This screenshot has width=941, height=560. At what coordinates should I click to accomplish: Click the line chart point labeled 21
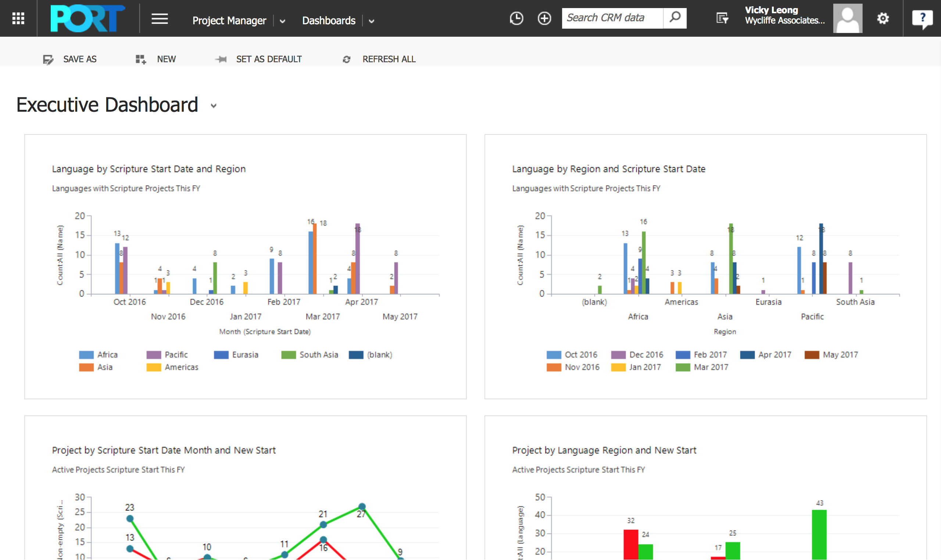tap(323, 524)
